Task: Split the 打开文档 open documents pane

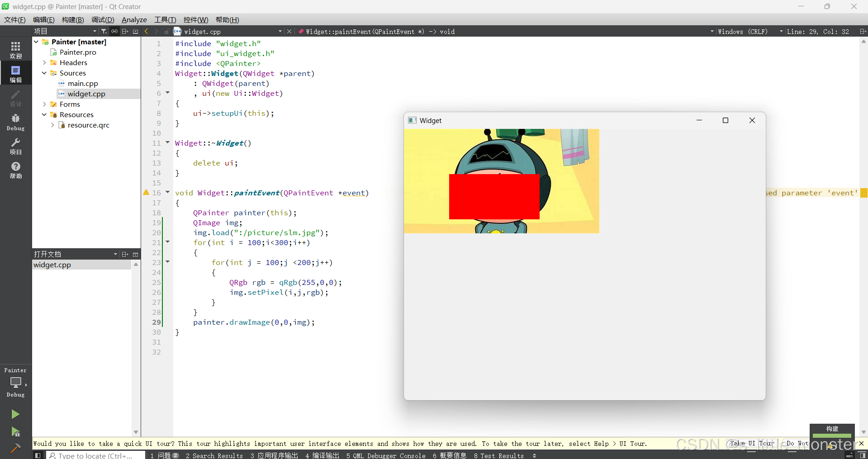Action: point(125,254)
